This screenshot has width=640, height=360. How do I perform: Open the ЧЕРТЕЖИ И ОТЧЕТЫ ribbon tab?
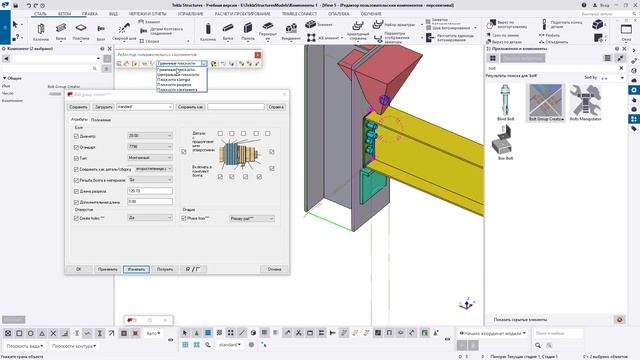(147, 13)
